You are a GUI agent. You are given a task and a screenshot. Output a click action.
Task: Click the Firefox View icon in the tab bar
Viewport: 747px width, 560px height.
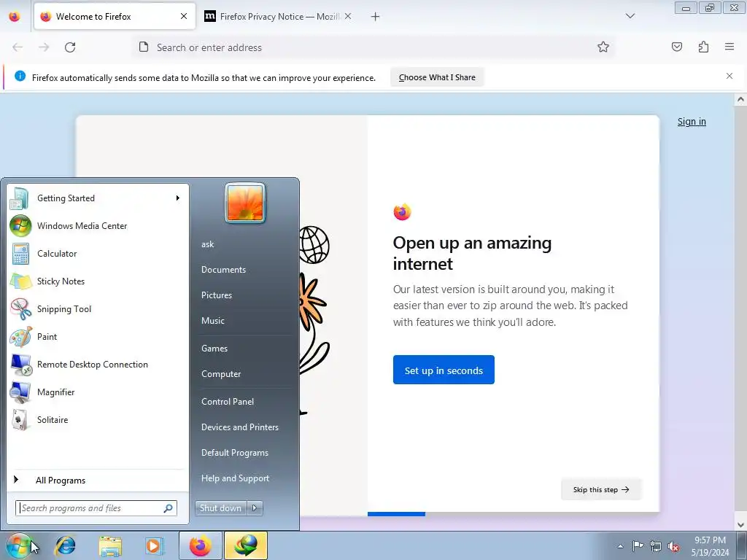15,17
